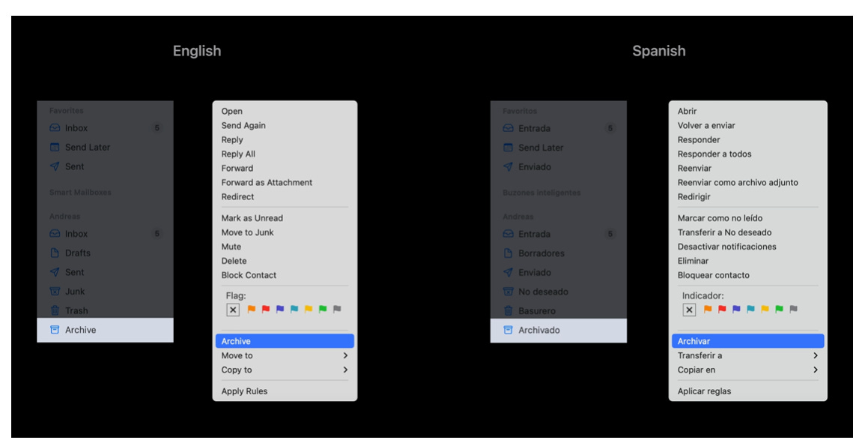
Task: Choose the yellow flag in the English menu
Action: coord(309,309)
